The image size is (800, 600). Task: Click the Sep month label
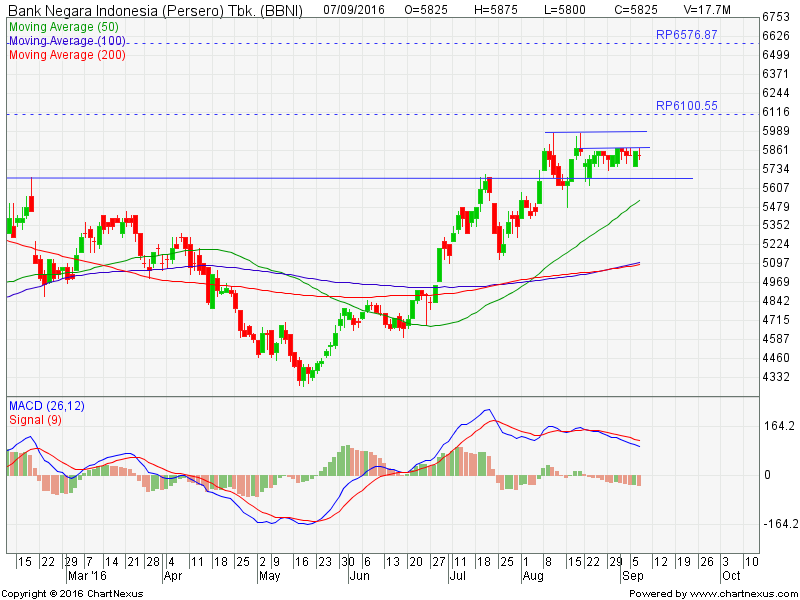tap(633, 576)
